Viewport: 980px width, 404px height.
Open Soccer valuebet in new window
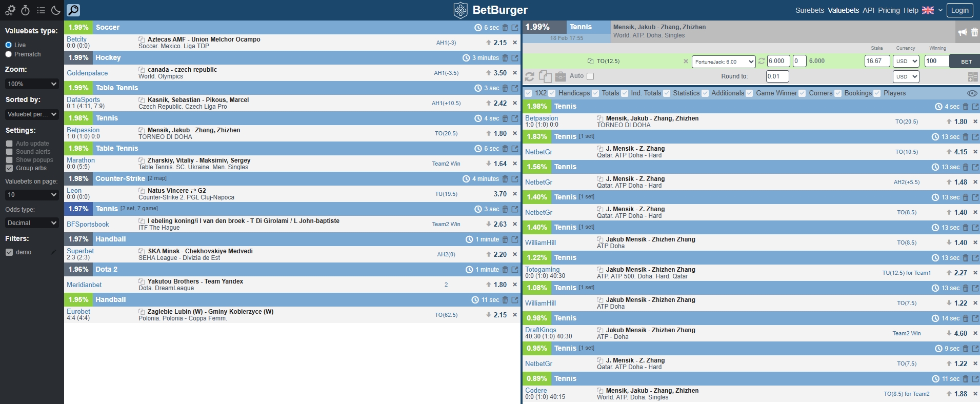[x=515, y=28]
